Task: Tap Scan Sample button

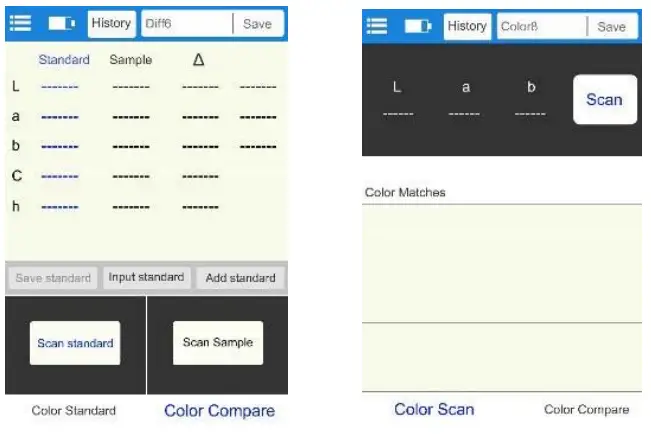Action: [x=218, y=343]
